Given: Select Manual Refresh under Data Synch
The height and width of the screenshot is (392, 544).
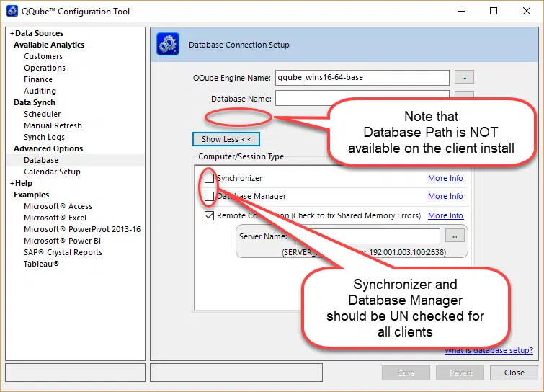Looking at the screenshot, I should [53, 125].
